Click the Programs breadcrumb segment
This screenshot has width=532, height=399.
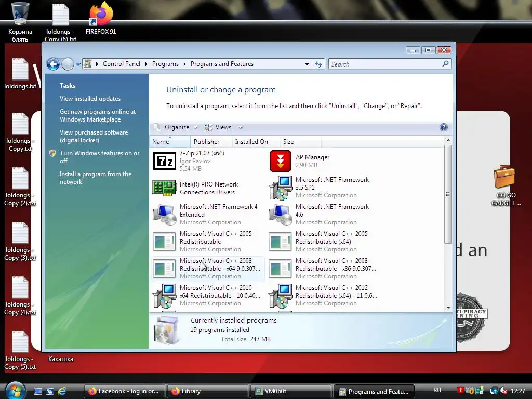(x=165, y=64)
